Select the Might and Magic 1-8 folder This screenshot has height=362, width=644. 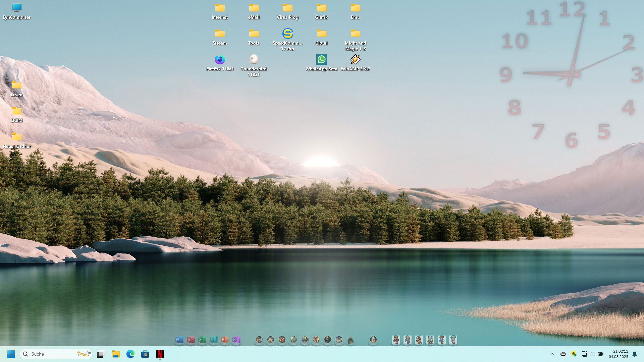tap(355, 34)
